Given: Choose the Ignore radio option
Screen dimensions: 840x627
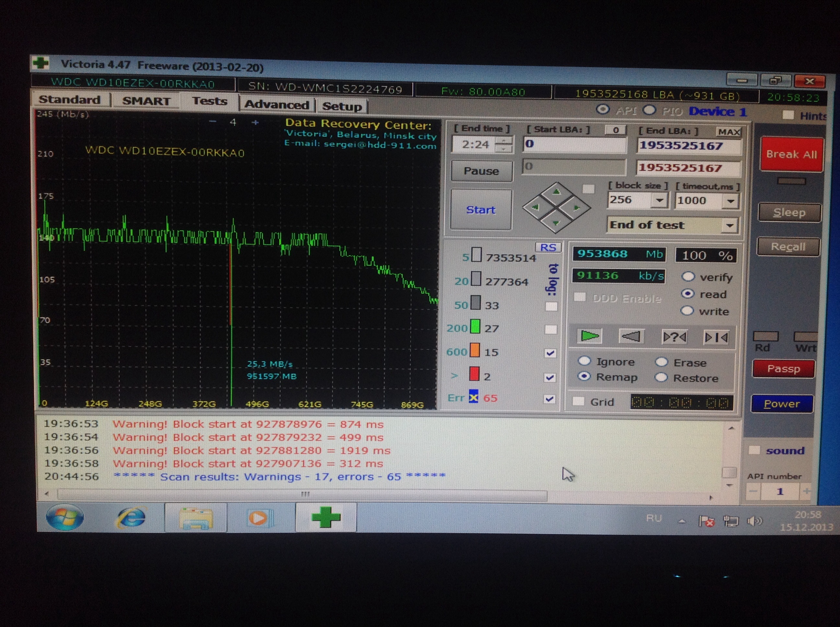Looking at the screenshot, I should [584, 361].
